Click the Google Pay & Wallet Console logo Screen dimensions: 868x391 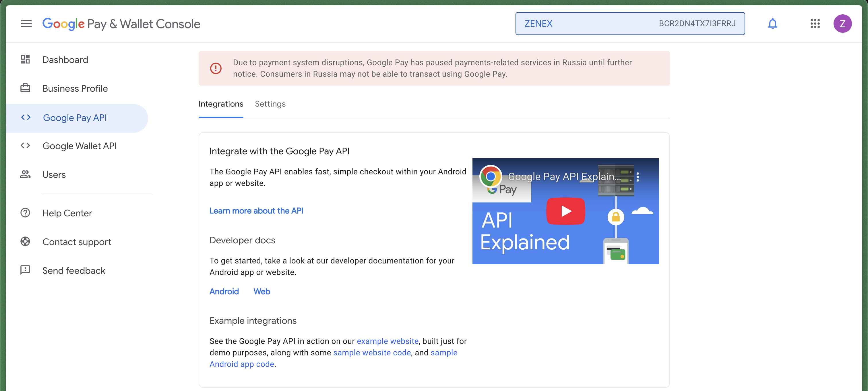click(121, 24)
